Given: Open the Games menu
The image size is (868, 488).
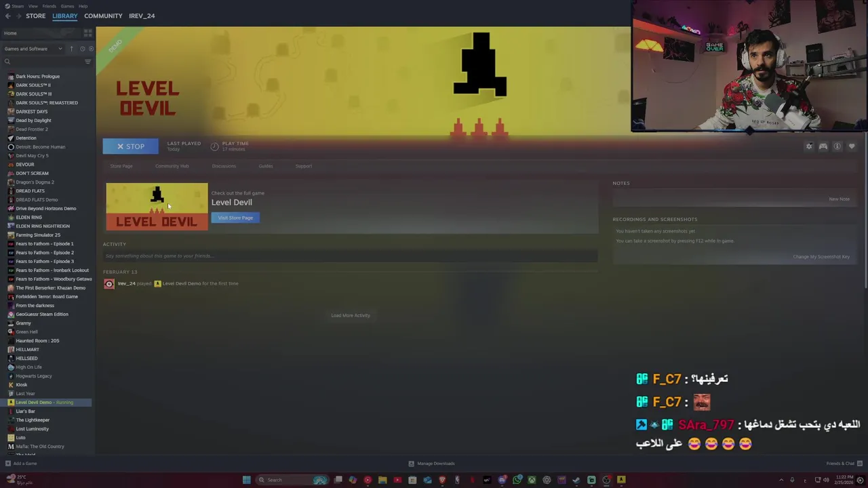Looking at the screenshot, I should [x=67, y=6].
